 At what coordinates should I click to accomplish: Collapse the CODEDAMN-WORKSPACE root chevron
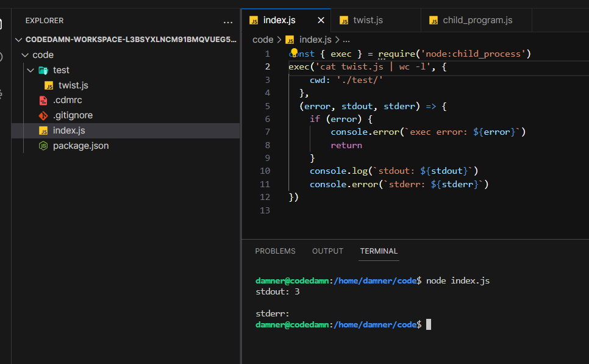[x=18, y=40]
